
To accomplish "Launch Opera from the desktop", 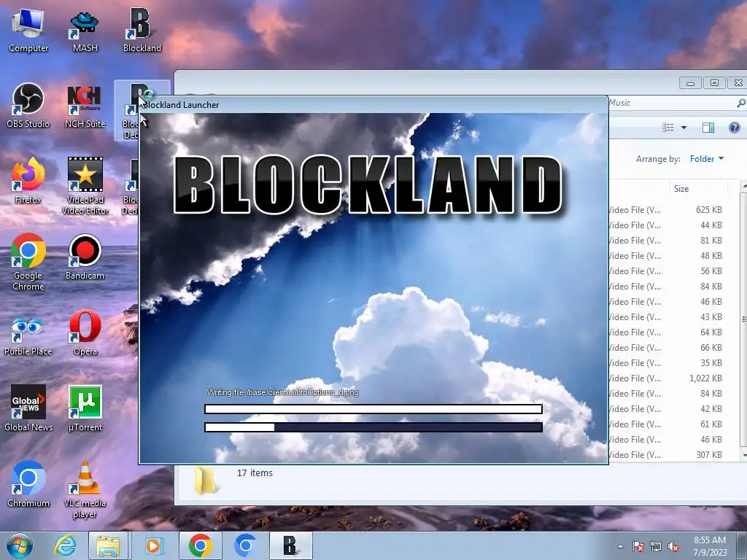I will click(x=85, y=333).
